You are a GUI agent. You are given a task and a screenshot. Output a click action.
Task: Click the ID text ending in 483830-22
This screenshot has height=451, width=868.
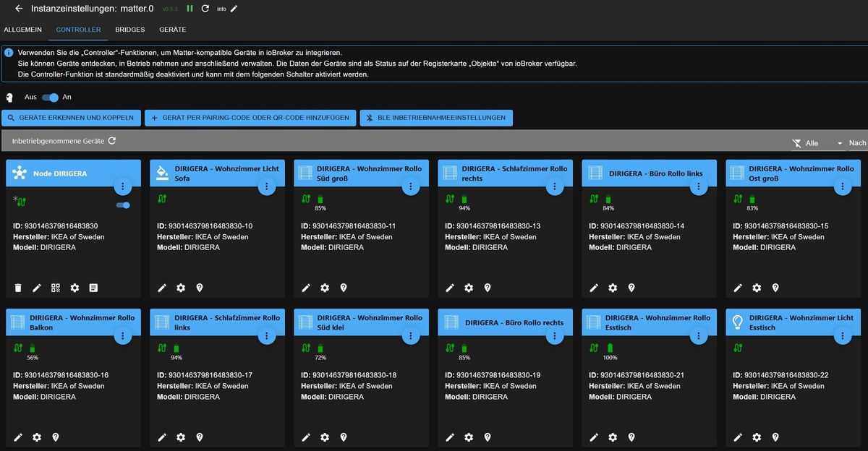tap(780, 375)
